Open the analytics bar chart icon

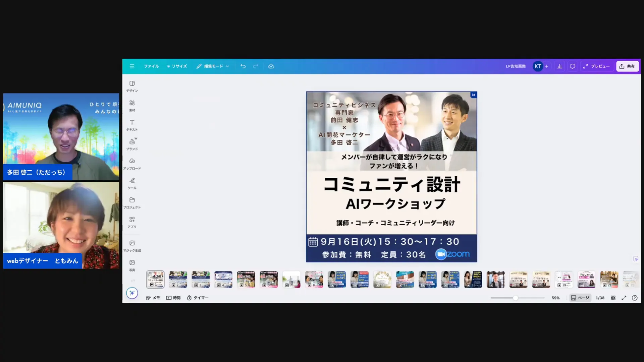tap(559, 66)
